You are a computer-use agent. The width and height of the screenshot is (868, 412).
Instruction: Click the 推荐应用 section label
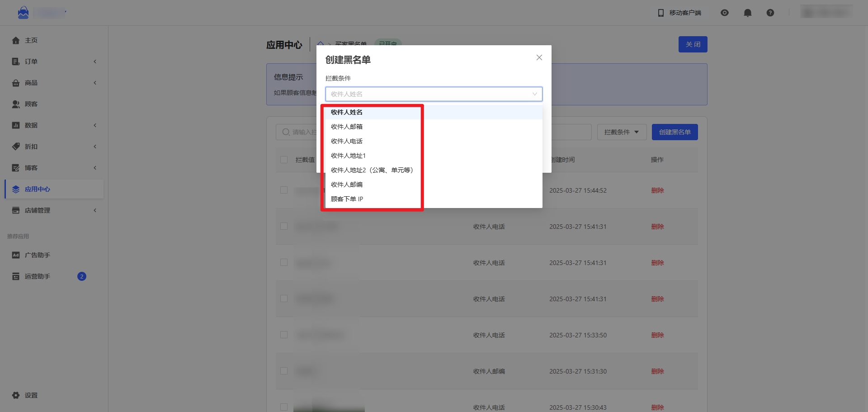[18, 237]
